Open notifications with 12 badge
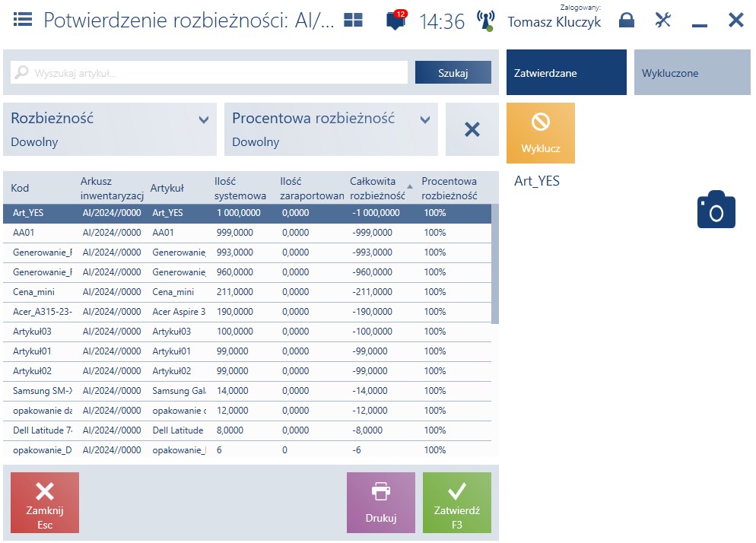Image resolution: width=756 pixels, height=543 pixels. (396, 20)
